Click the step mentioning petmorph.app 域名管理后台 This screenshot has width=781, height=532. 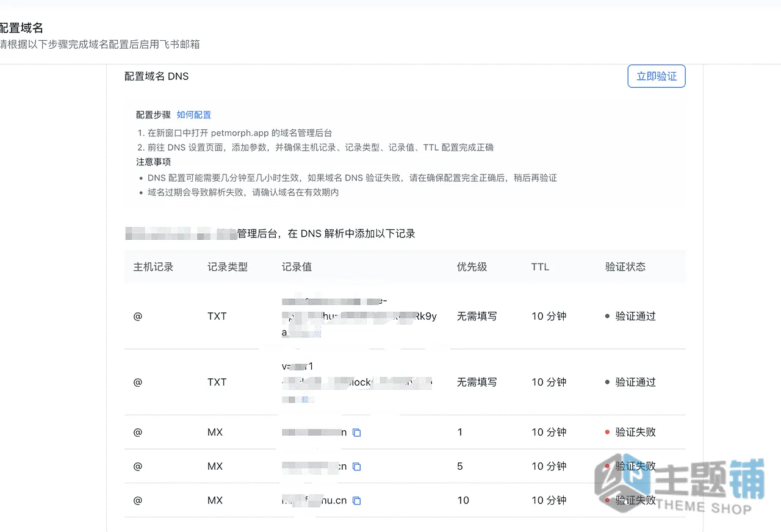point(235,132)
